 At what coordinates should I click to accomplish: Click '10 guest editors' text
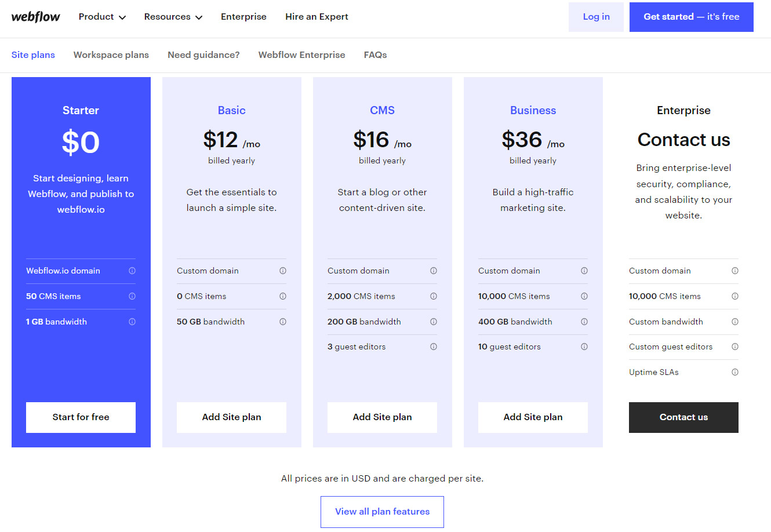pyautogui.click(x=509, y=347)
